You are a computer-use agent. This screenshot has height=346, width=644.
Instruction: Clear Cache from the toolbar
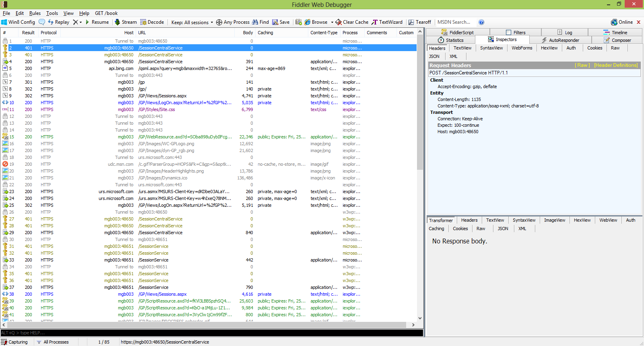point(352,22)
